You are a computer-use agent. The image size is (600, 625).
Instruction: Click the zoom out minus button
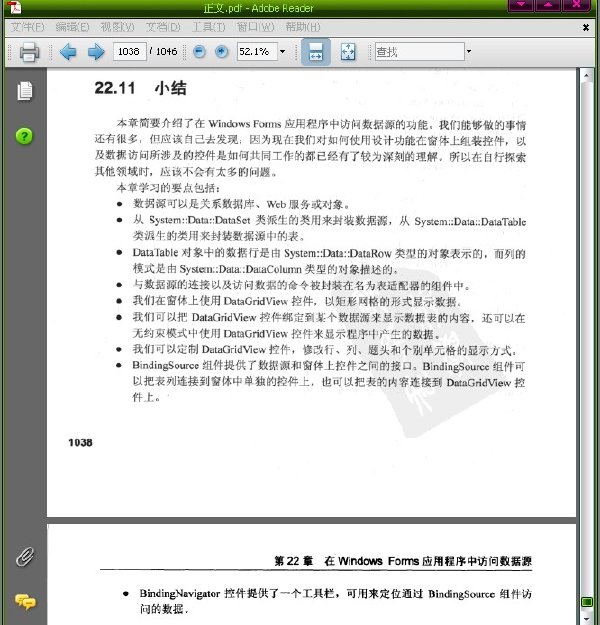[199, 51]
